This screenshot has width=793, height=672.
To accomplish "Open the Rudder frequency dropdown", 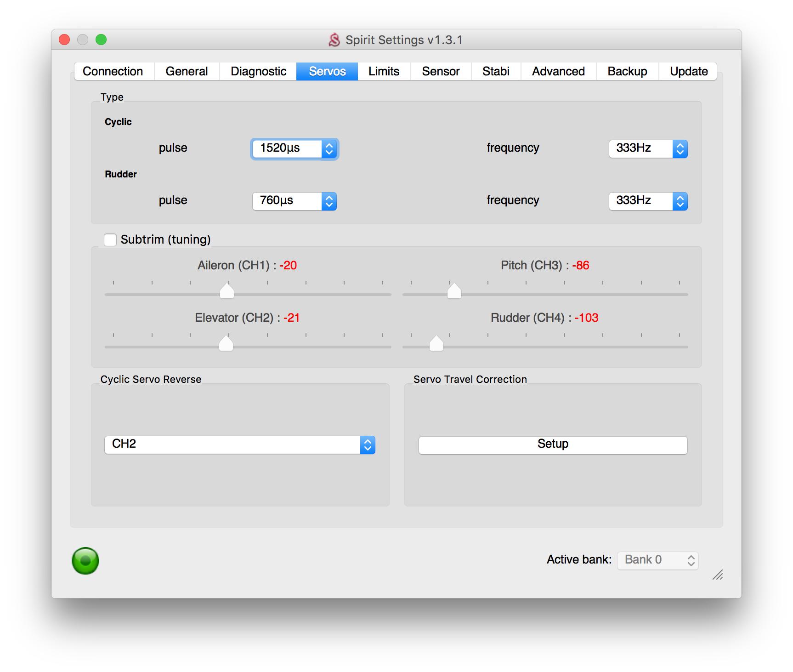I will 648,201.
